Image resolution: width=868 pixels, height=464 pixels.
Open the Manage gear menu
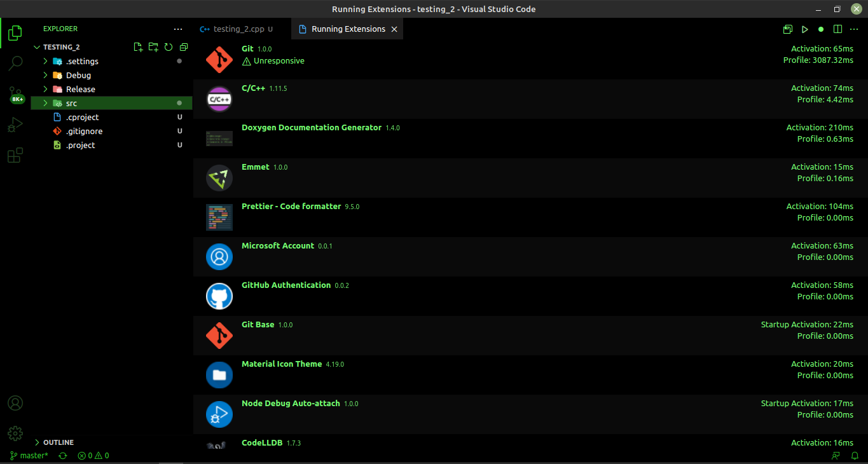tap(15, 433)
